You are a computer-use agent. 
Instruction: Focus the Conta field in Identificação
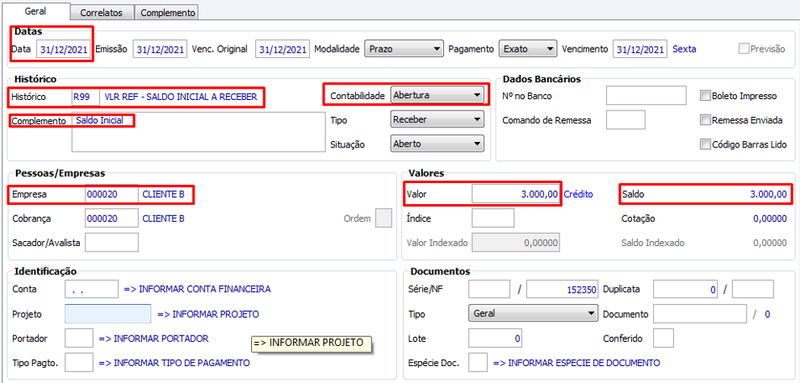[92, 289]
